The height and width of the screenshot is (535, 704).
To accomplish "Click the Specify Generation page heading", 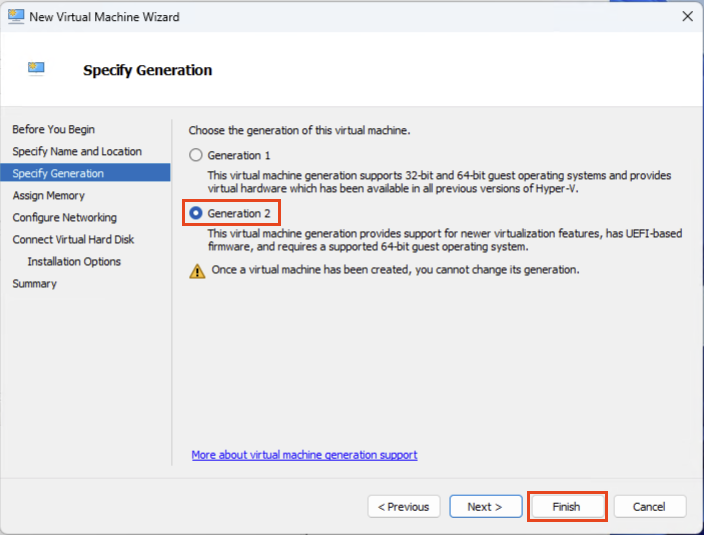I will (147, 70).
